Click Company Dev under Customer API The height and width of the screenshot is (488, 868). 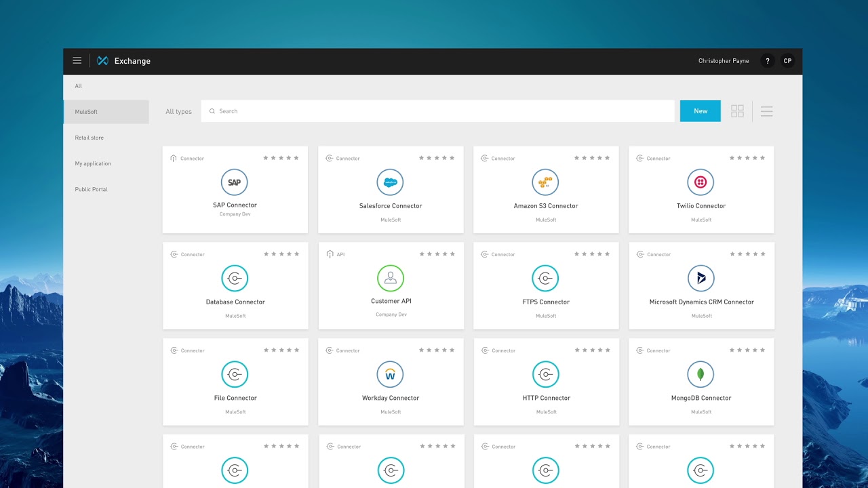[391, 314]
